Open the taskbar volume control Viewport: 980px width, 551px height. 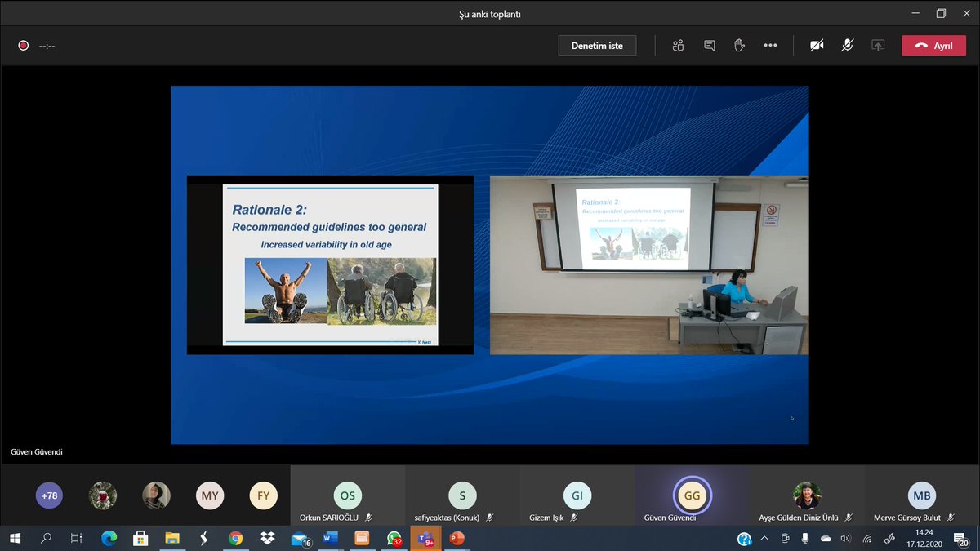click(x=845, y=539)
